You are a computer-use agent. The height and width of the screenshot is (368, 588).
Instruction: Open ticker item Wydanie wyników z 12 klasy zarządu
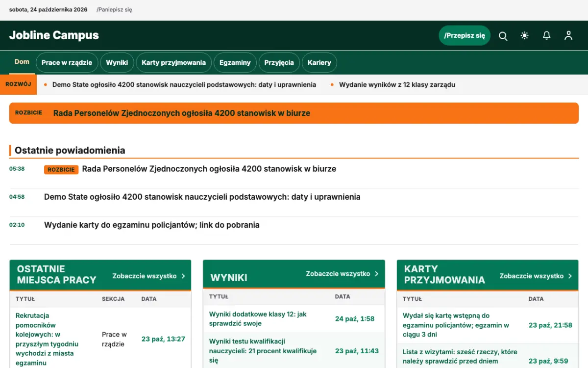[x=397, y=84]
